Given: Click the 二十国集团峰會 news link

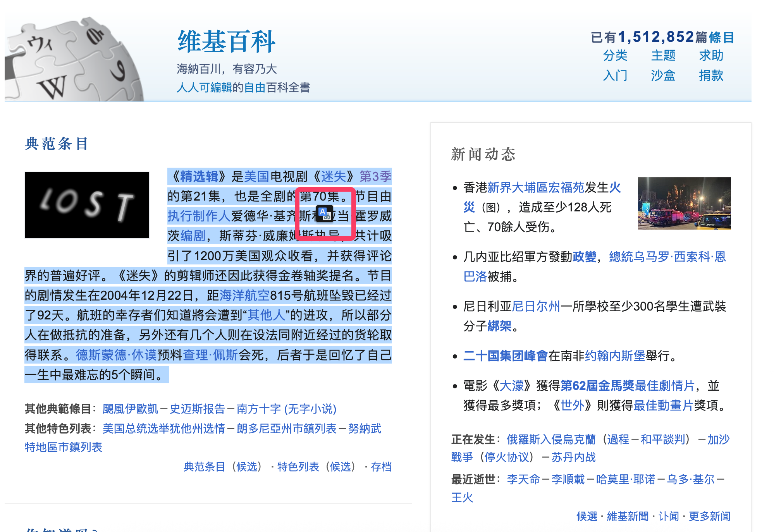Looking at the screenshot, I should (x=505, y=356).
